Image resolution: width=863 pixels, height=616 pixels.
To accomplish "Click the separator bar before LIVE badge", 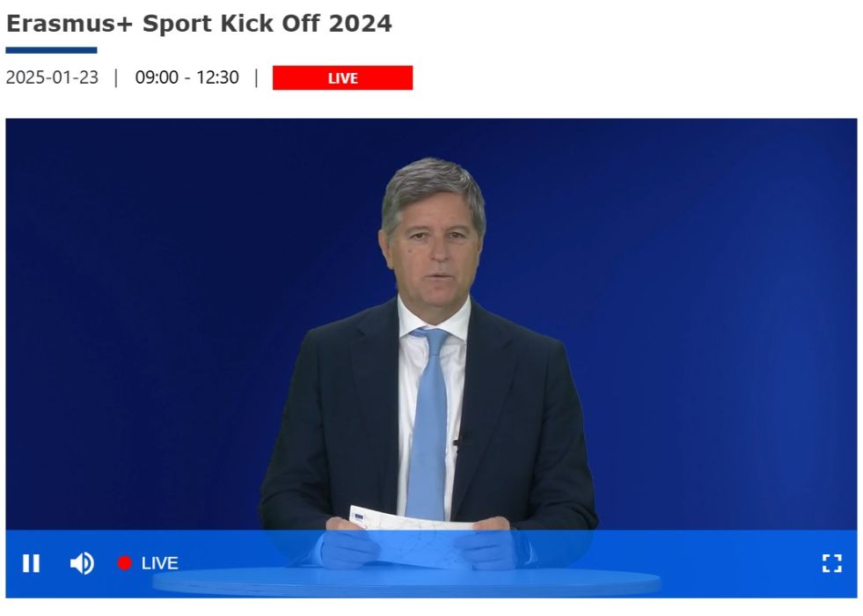I will (257, 77).
